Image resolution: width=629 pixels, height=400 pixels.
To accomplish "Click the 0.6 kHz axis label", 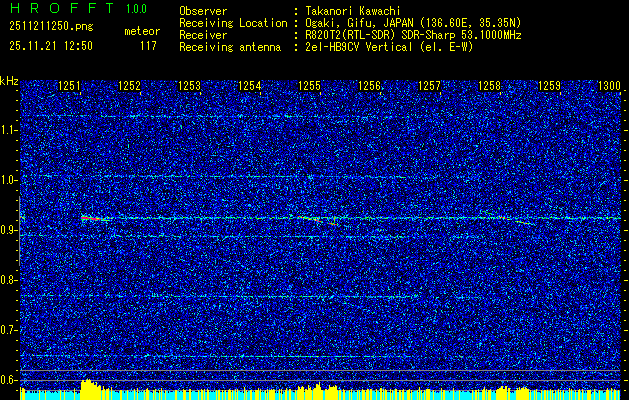I will (x=9, y=380).
